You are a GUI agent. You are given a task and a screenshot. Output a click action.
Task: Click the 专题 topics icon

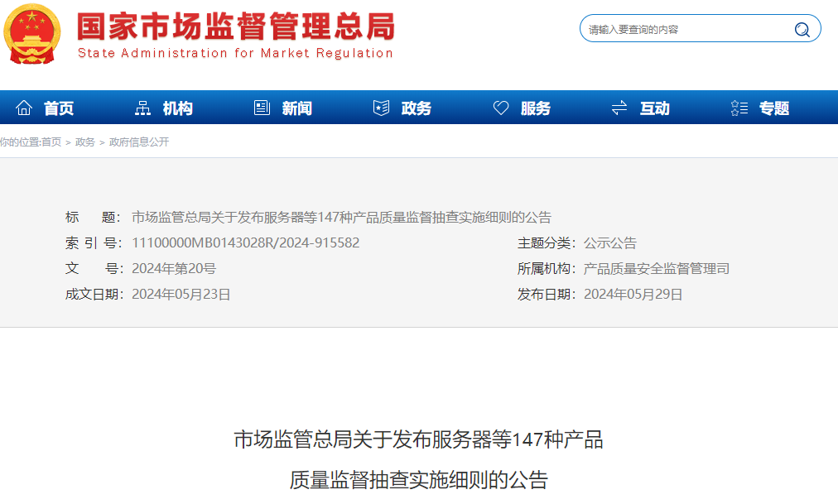click(738, 107)
